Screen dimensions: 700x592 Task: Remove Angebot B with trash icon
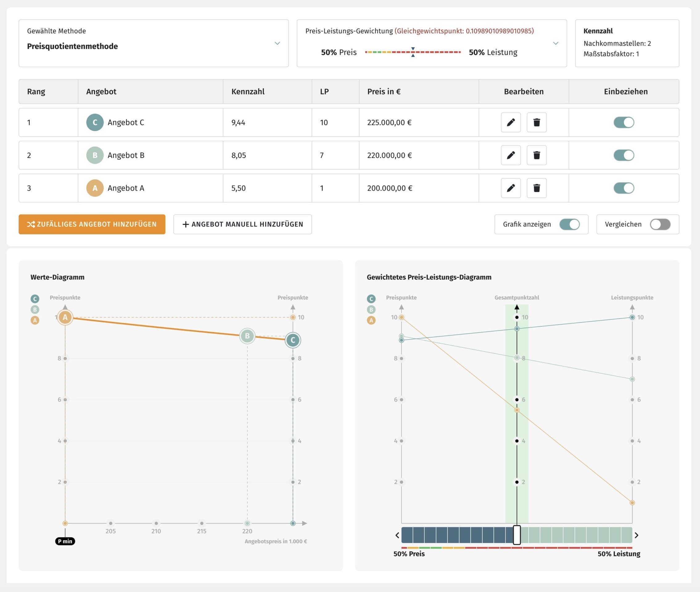coord(536,155)
